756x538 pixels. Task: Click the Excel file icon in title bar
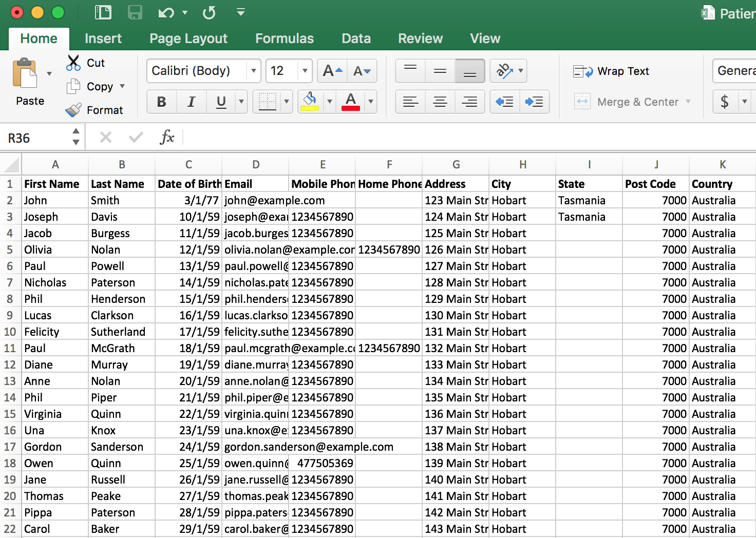(708, 13)
